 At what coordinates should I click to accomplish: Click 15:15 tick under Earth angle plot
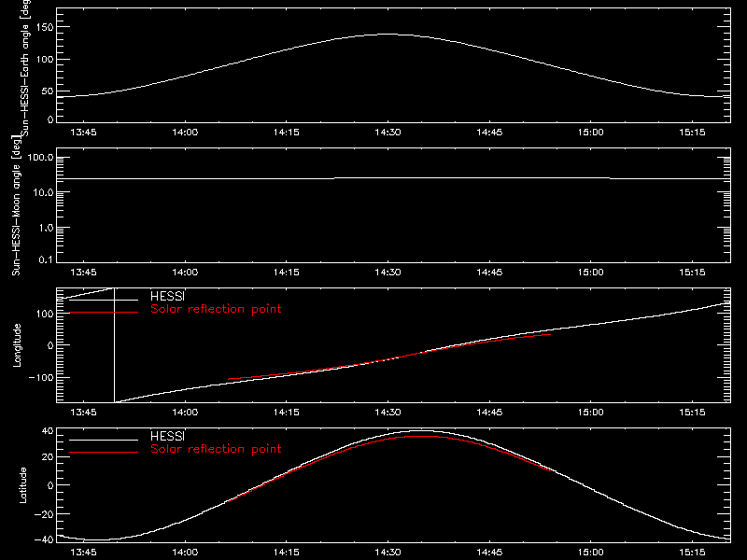tap(692, 132)
